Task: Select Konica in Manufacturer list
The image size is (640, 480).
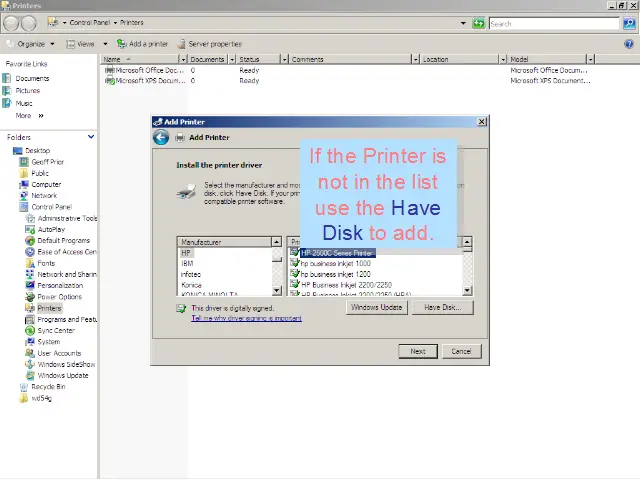Action: 191,285
